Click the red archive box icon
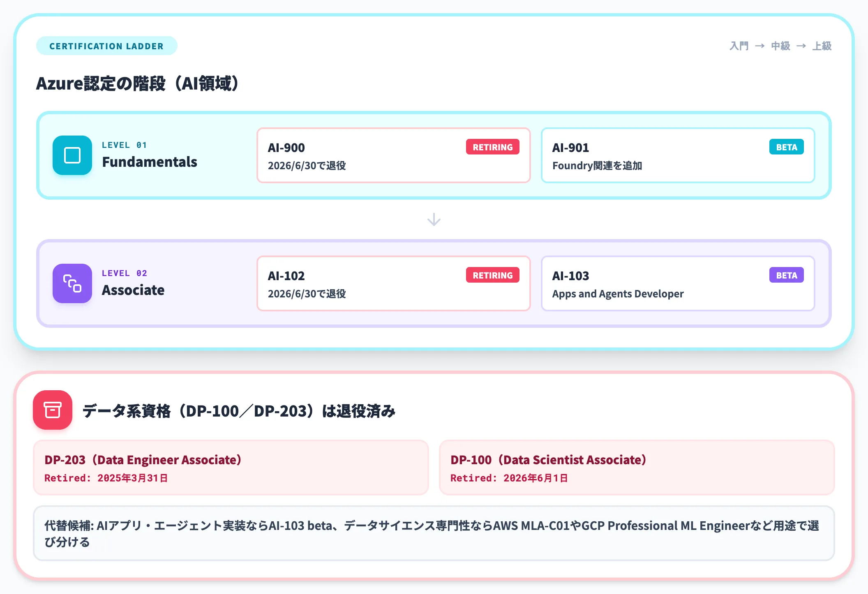 click(x=53, y=410)
